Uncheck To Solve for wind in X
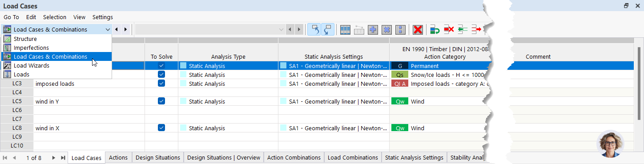644x164 pixels. pyautogui.click(x=161, y=128)
